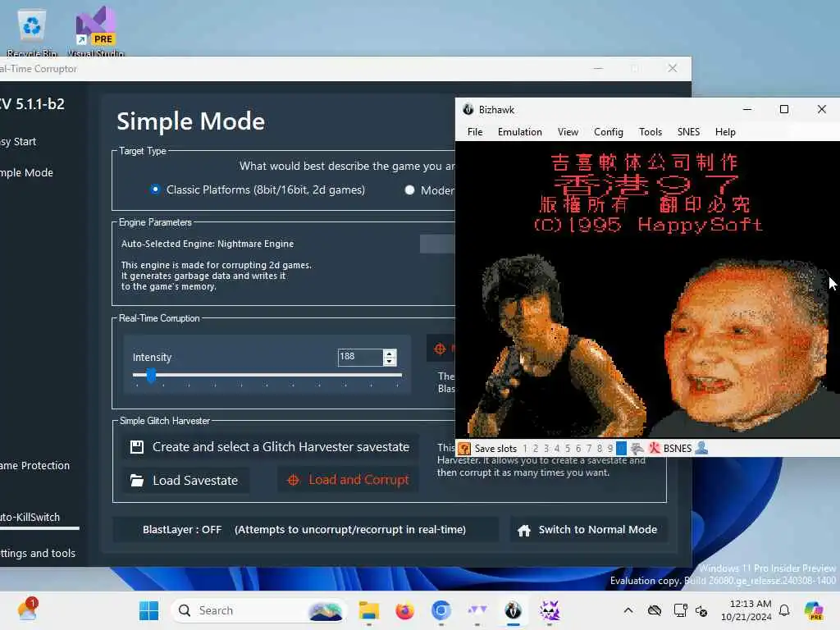Viewport: 840px width, 630px height.
Task: Click the Intensity slider track
Action: click(267, 375)
